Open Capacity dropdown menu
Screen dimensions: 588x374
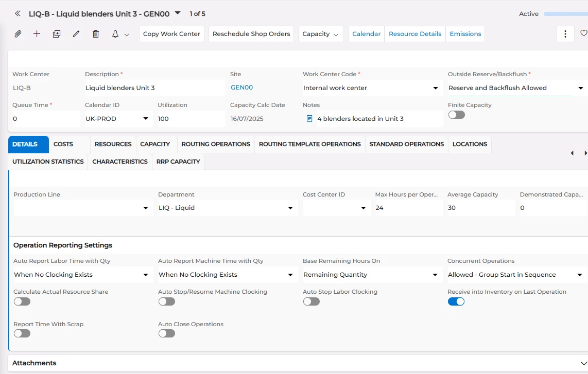[321, 34]
